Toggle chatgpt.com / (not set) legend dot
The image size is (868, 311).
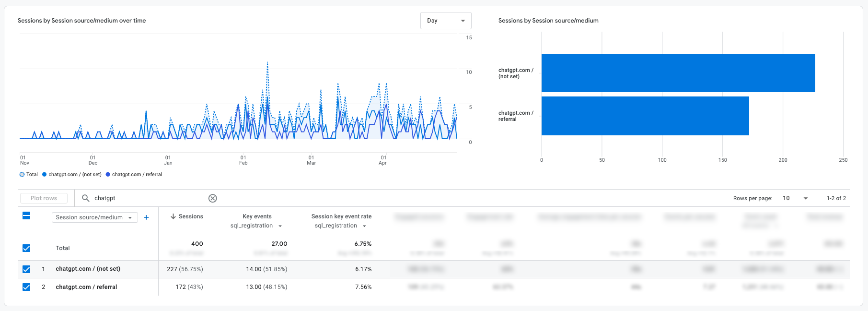pyautogui.click(x=45, y=175)
